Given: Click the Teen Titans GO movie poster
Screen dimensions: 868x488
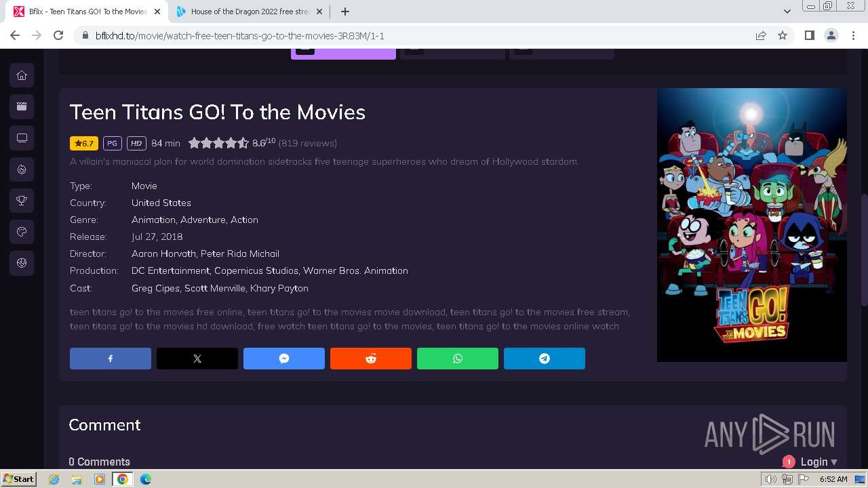Looking at the screenshot, I should pos(751,225).
